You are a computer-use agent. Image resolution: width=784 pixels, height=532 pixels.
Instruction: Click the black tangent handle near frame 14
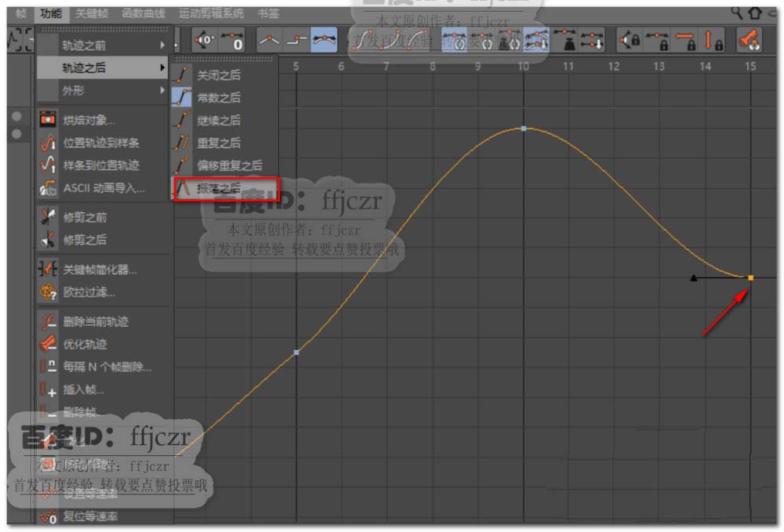694,277
